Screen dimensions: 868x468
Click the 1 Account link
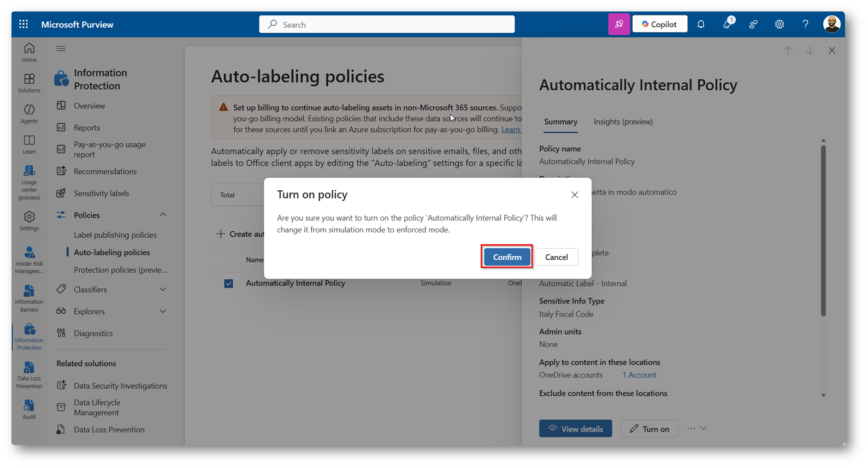pyautogui.click(x=639, y=375)
